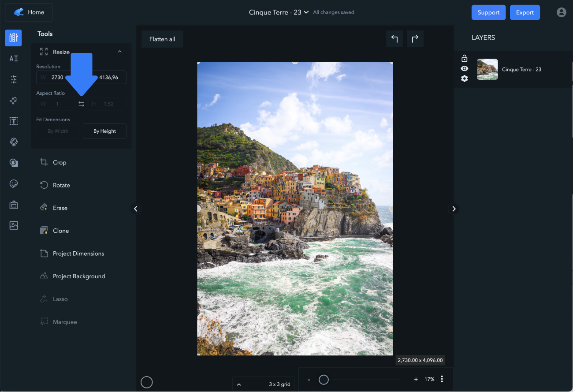
Task: Choose fit dimensions By Width
Action: [x=58, y=131]
